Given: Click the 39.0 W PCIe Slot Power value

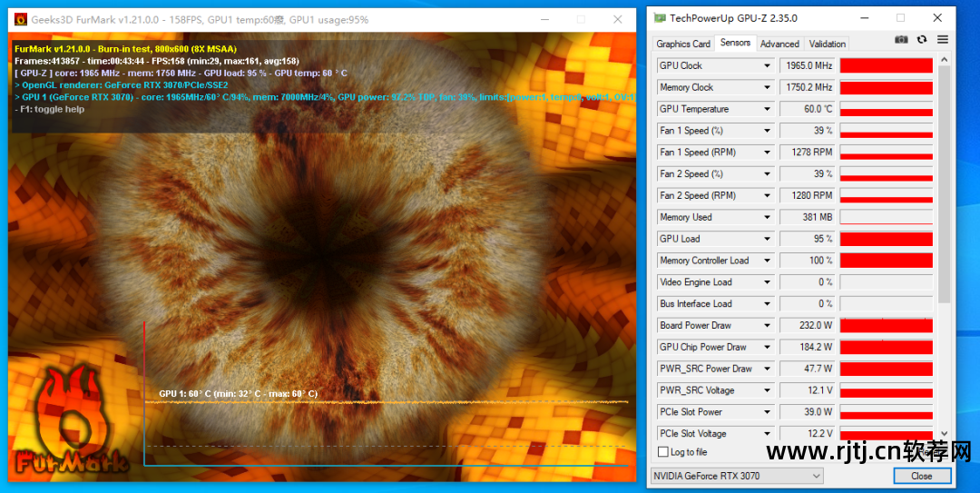Looking at the screenshot, I should [807, 412].
